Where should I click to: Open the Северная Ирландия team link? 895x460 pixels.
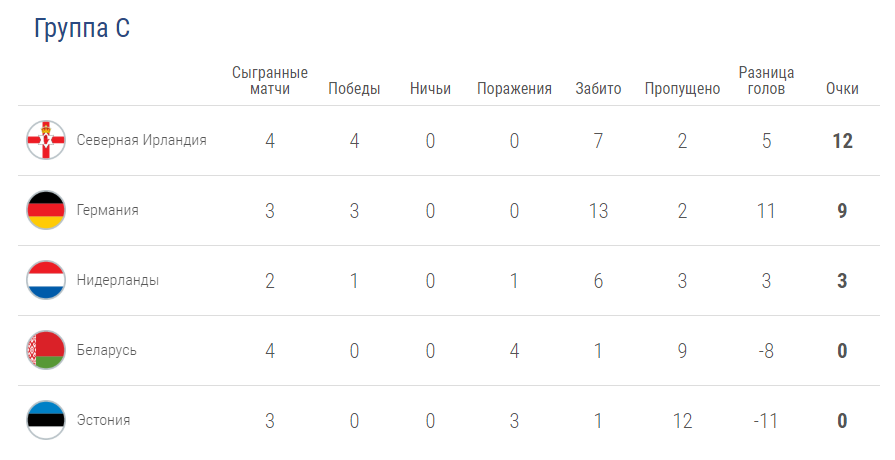(142, 140)
